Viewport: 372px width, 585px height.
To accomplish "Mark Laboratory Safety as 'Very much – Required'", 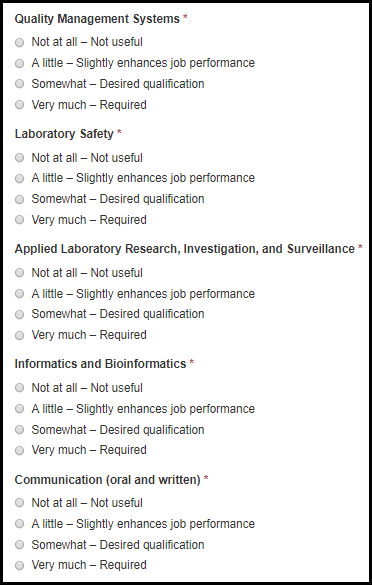I will tap(19, 220).
